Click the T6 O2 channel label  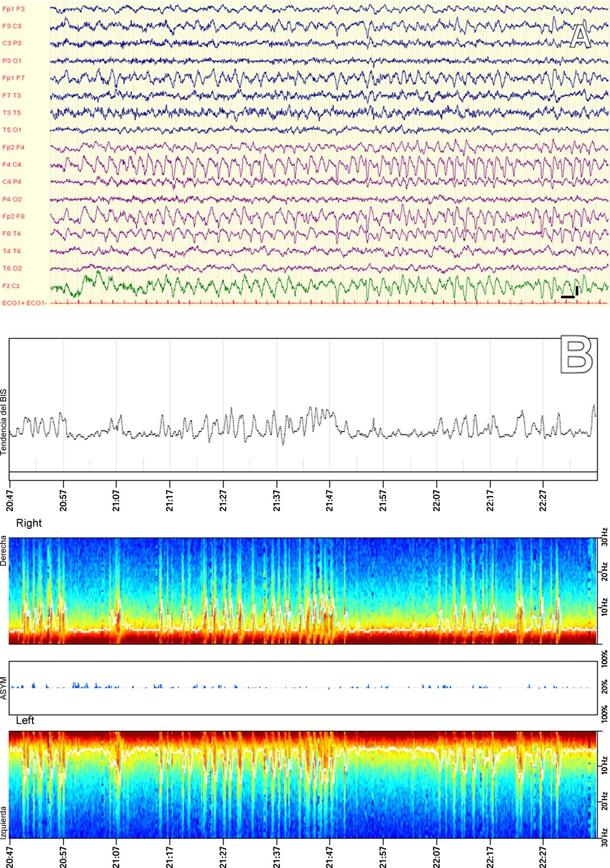pos(12,269)
